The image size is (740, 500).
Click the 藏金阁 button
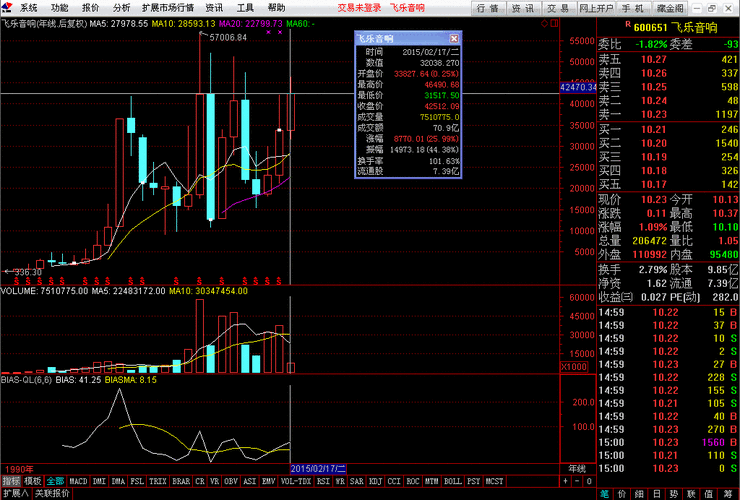coord(670,8)
